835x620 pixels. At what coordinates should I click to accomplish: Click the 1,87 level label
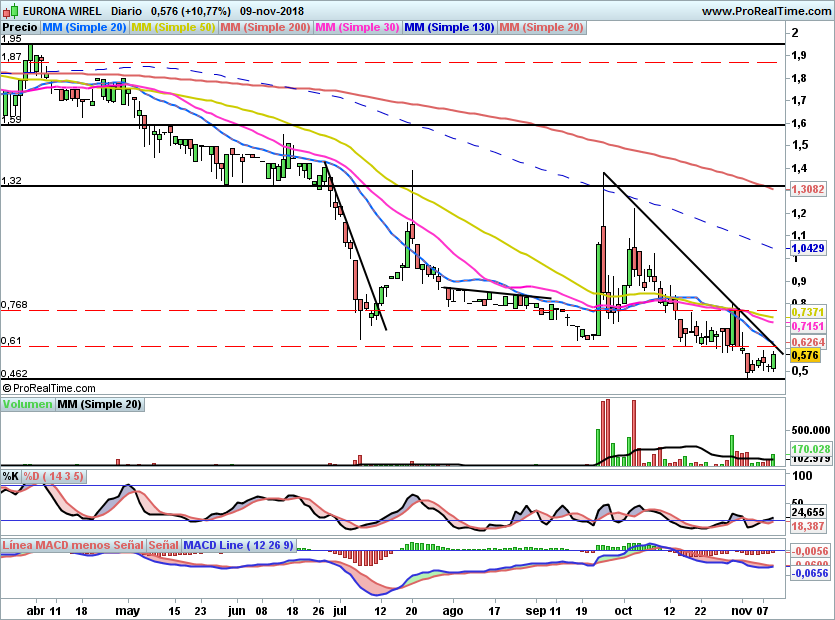[x=11, y=56]
